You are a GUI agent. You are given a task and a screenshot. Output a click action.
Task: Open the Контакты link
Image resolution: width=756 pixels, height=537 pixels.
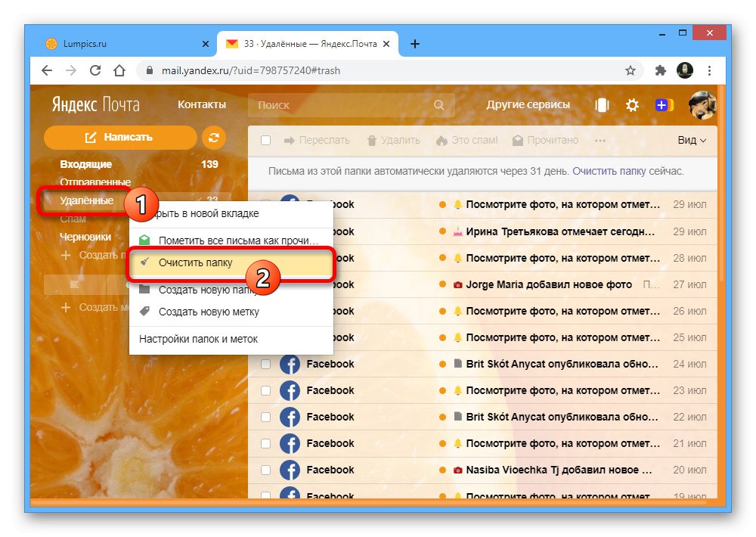click(202, 104)
